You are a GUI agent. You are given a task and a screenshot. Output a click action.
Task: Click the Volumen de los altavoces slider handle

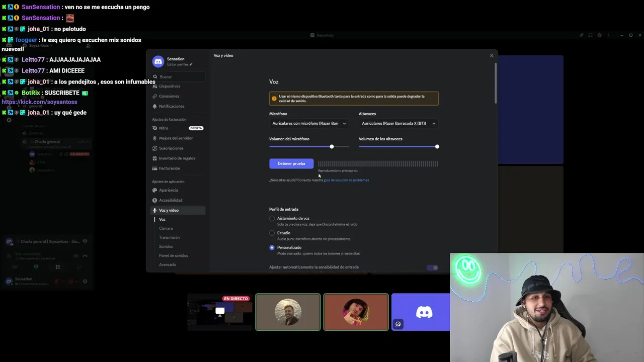point(437,146)
